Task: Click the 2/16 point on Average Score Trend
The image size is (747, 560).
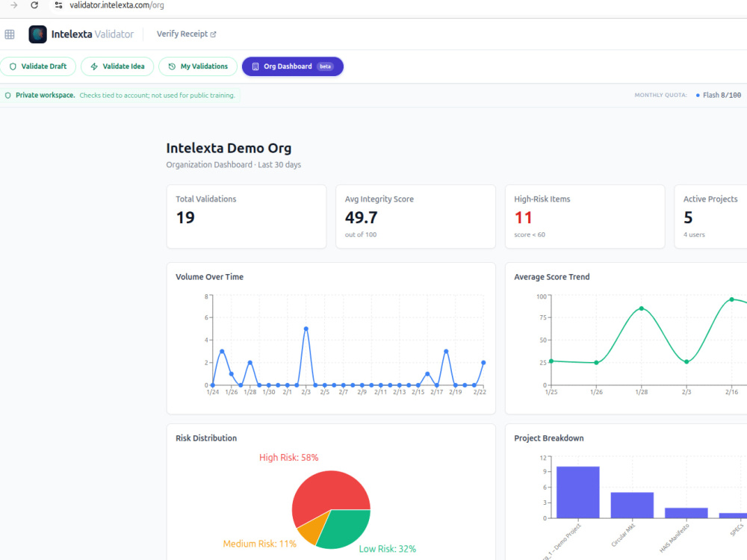Action: click(732, 299)
